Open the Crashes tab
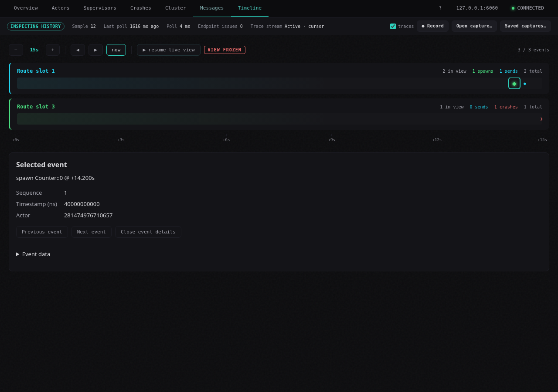Image resolution: width=558 pixels, height=392 pixels. pyautogui.click(x=141, y=8)
